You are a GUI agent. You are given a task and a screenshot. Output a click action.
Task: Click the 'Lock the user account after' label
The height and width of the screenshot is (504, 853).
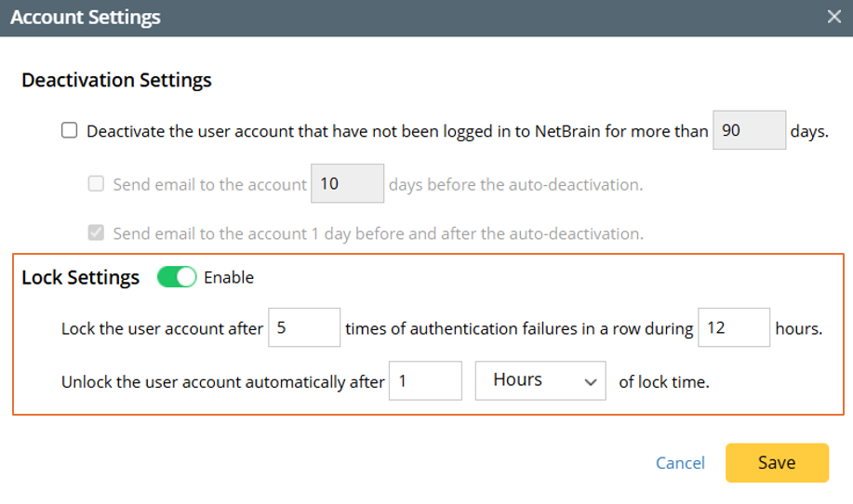(162, 328)
